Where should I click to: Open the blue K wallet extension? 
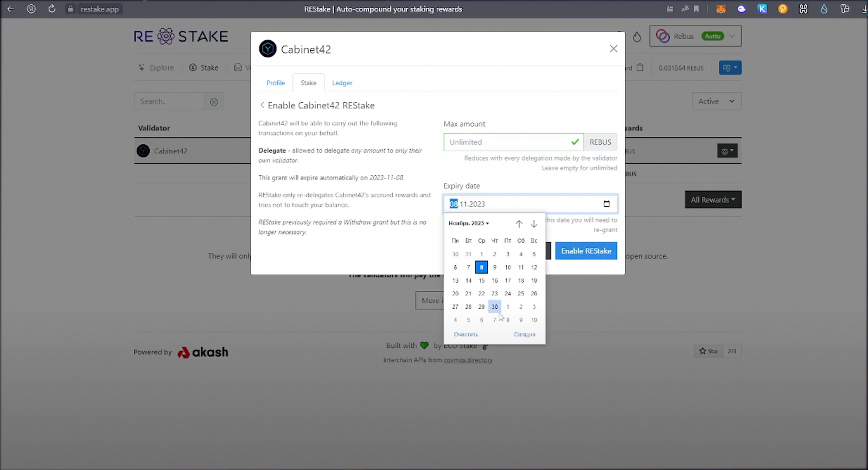point(762,9)
